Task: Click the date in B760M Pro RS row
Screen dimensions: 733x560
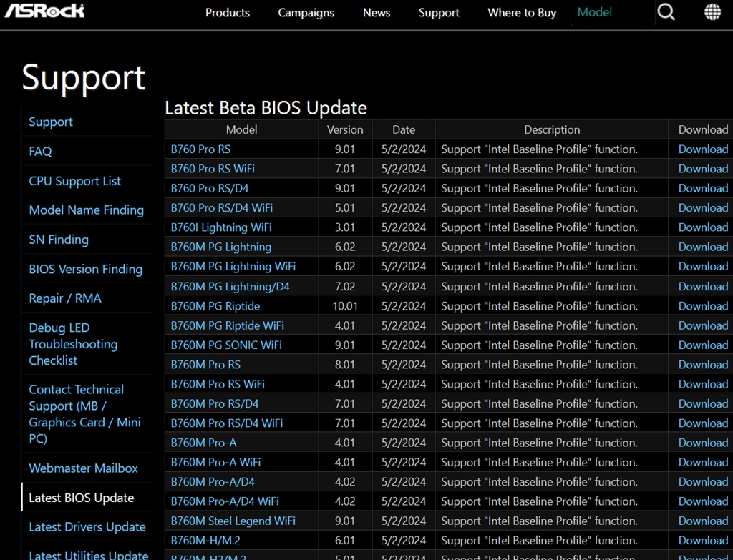Action: (404, 364)
